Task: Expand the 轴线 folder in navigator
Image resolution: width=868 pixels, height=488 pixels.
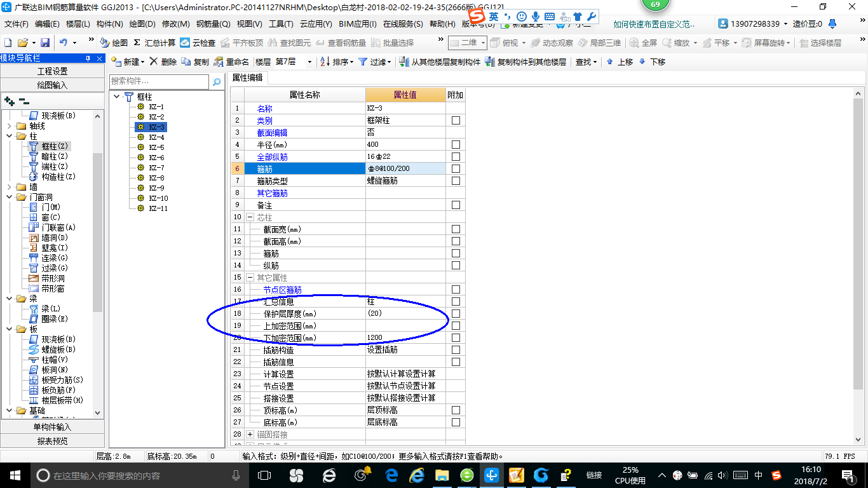Action: (9, 126)
